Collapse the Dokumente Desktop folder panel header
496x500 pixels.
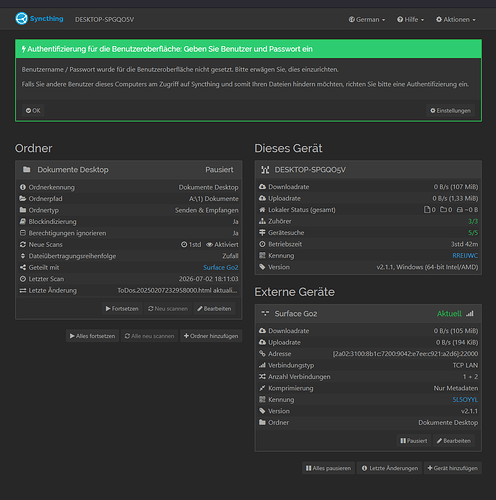(x=129, y=170)
